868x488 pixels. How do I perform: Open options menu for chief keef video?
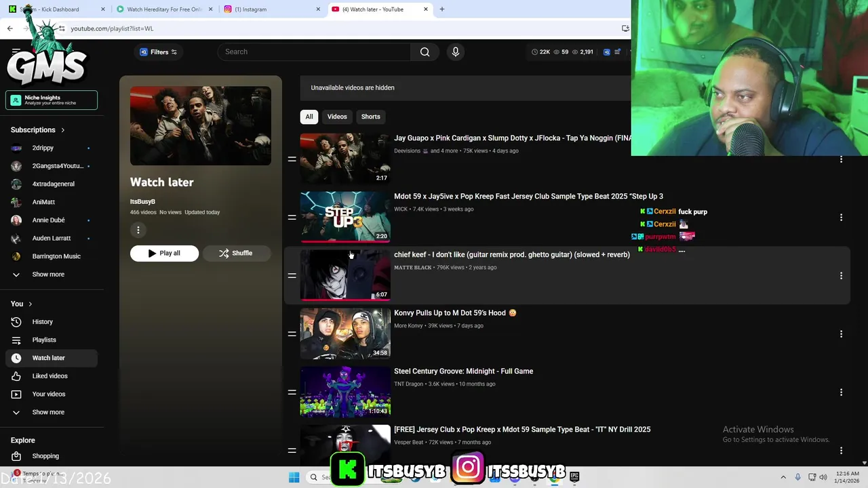point(841,276)
